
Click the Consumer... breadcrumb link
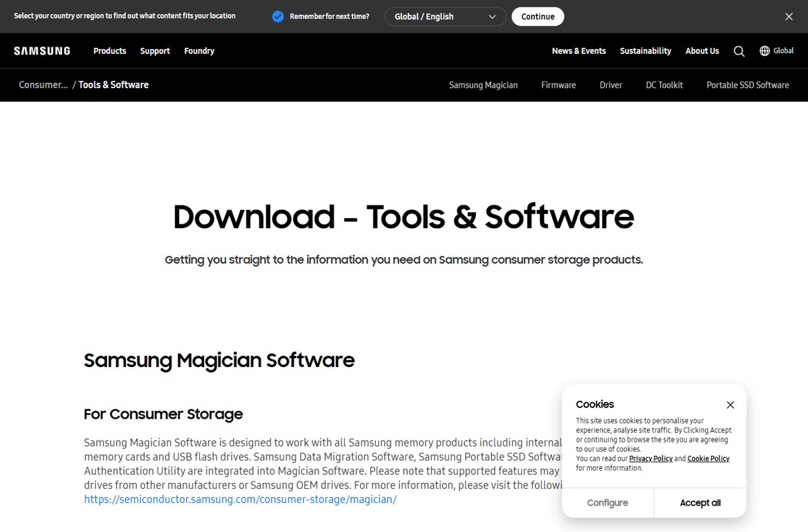[43, 85]
